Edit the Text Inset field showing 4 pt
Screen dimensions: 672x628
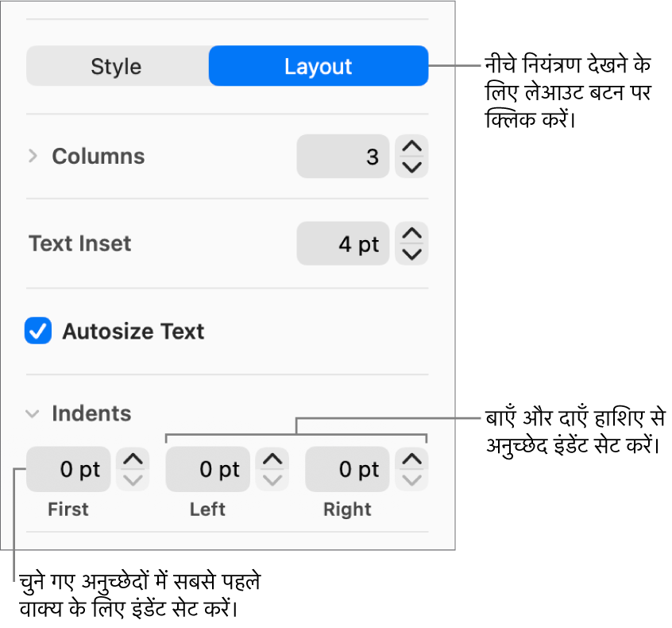343,243
